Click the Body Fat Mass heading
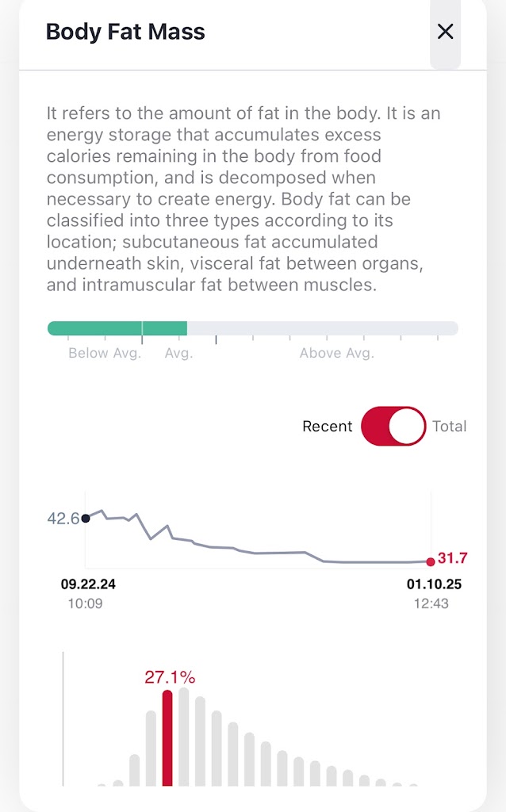 click(125, 32)
